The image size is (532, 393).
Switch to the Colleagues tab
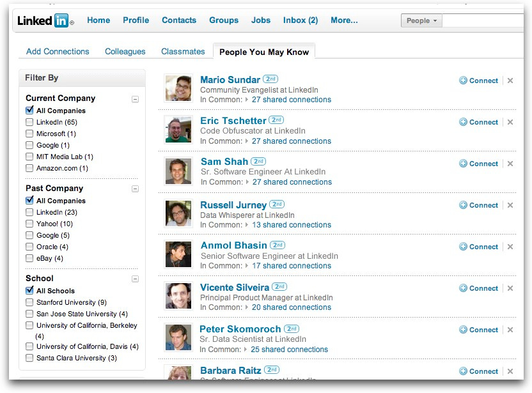point(125,52)
